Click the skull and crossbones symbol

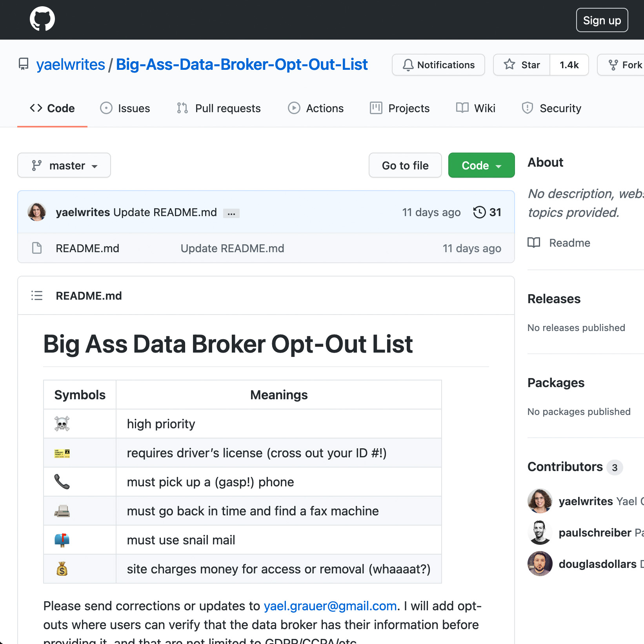click(x=62, y=424)
